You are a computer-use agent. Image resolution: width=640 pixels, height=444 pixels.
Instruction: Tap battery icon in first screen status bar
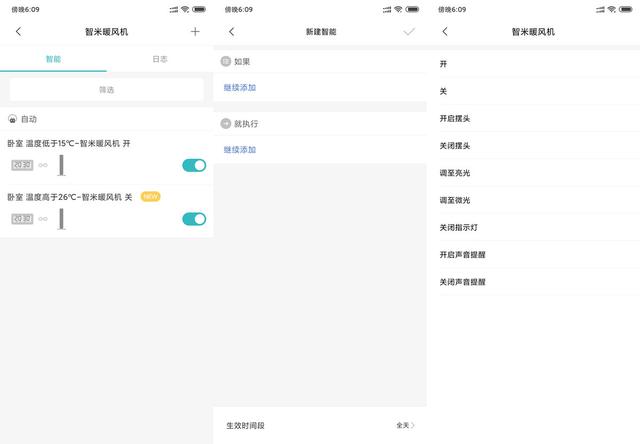tap(199, 9)
